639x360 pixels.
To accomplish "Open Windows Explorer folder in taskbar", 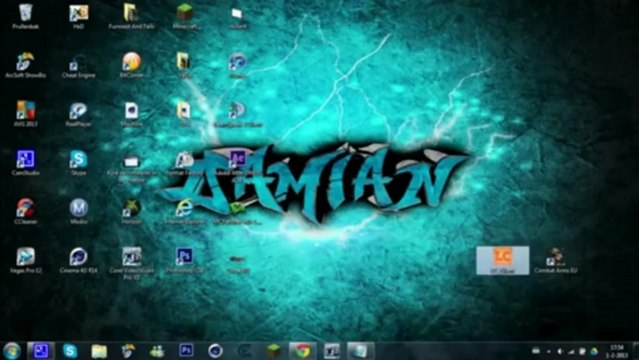I will coord(99,351).
